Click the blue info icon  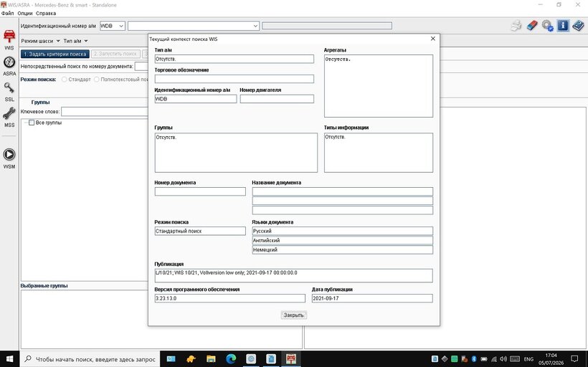click(x=562, y=26)
